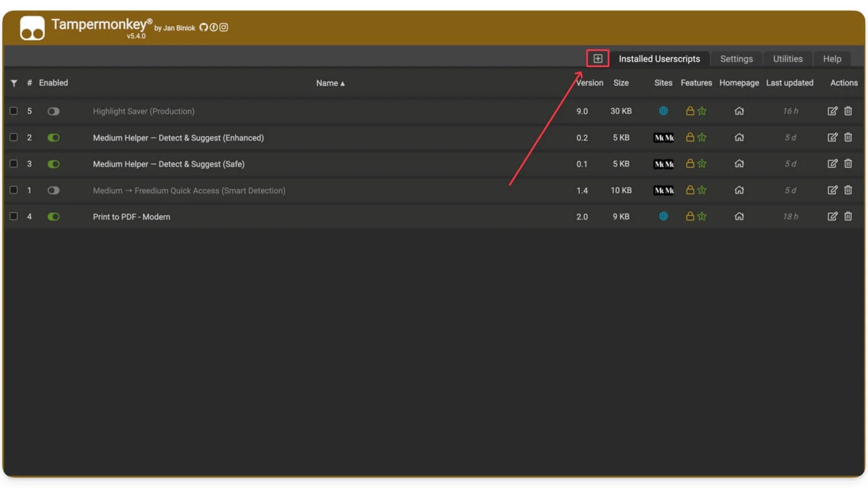868x488 pixels.
Task: Check the box for Medium Helper (Safe) row
Action: click(x=14, y=164)
